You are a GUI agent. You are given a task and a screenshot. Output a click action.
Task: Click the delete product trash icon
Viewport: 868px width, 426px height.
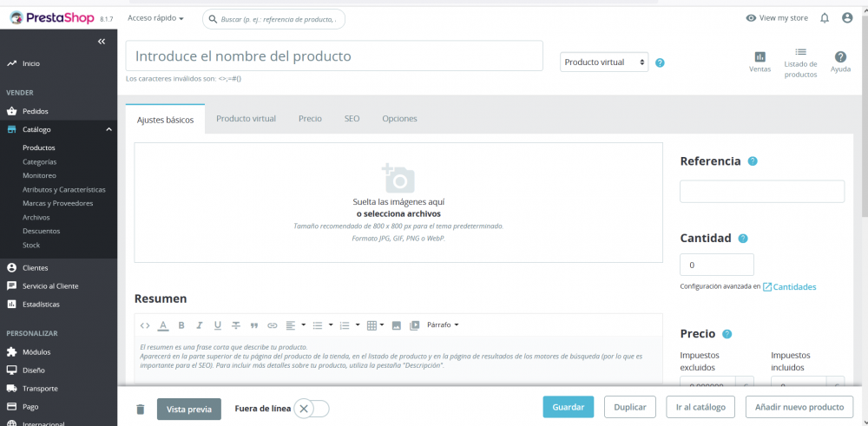141,410
